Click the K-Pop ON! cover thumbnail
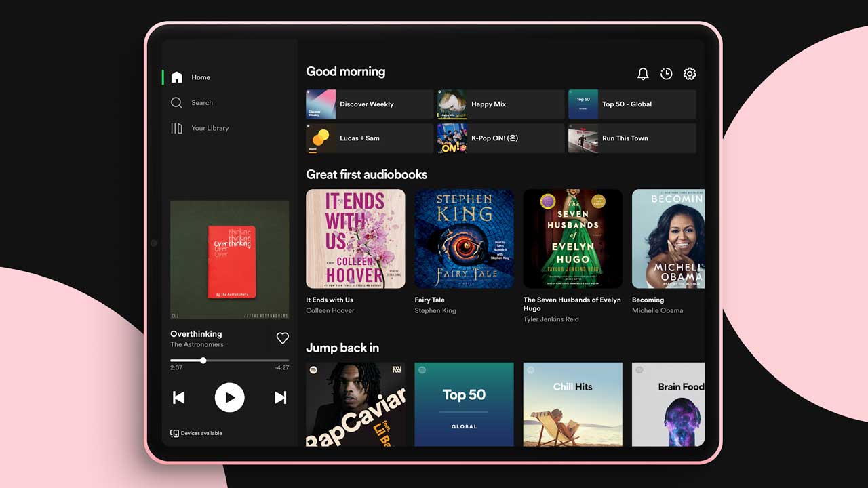This screenshot has height=488, width=868. (x=452, y=138)
